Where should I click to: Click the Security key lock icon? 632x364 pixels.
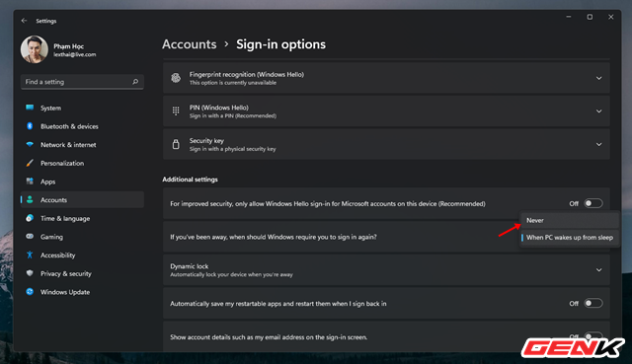(176, 144)
